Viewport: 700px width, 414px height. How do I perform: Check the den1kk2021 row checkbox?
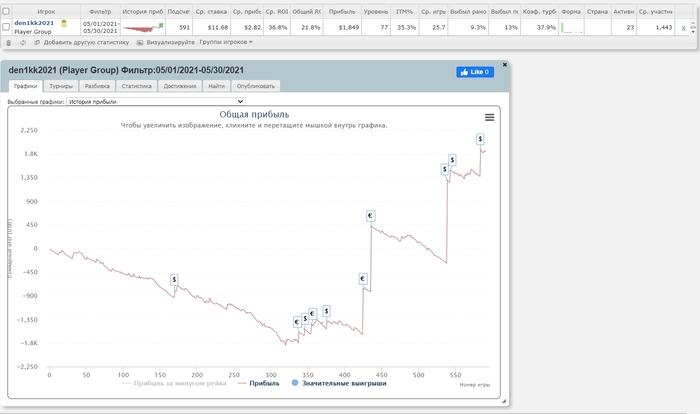click(x=6, y=27)
